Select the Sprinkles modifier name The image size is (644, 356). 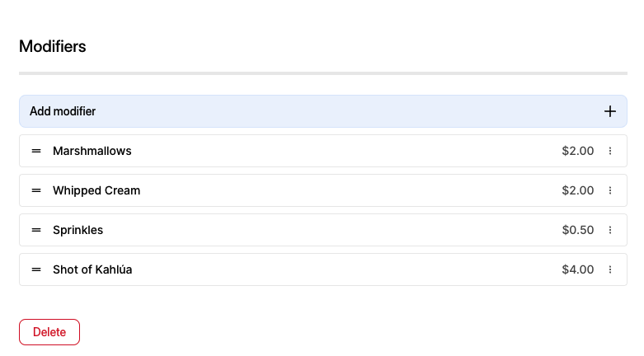click(x=78, y=230)
